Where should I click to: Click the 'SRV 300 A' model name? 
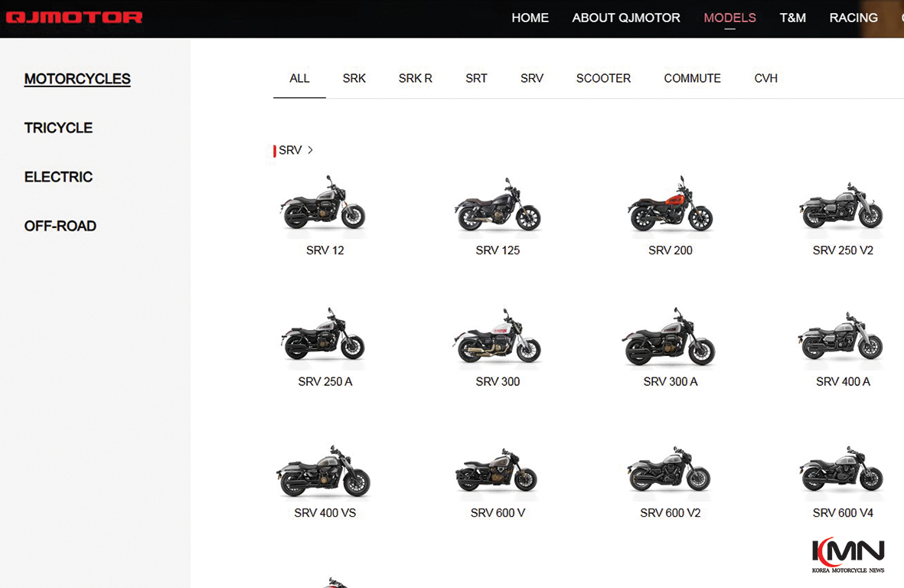click(670, 382)
